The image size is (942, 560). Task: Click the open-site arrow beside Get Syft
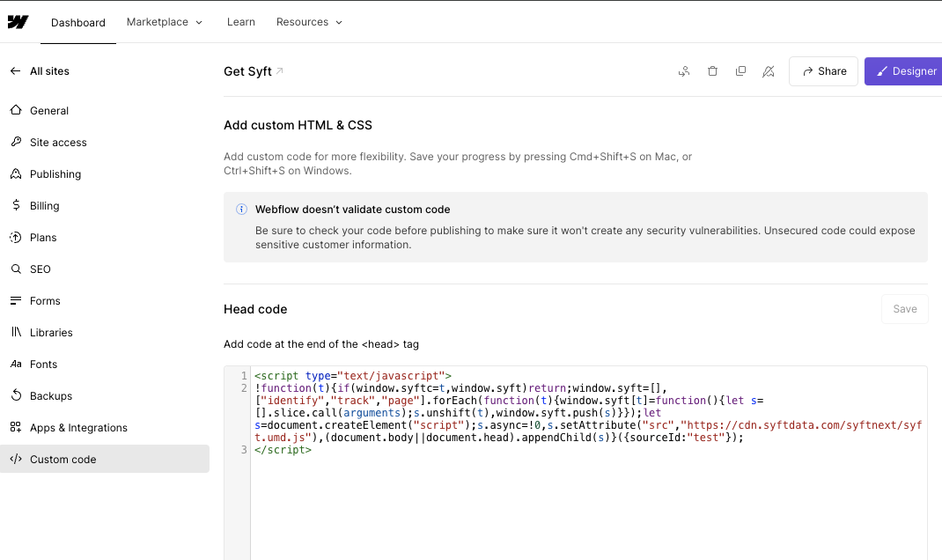click(x=280, y=71)
